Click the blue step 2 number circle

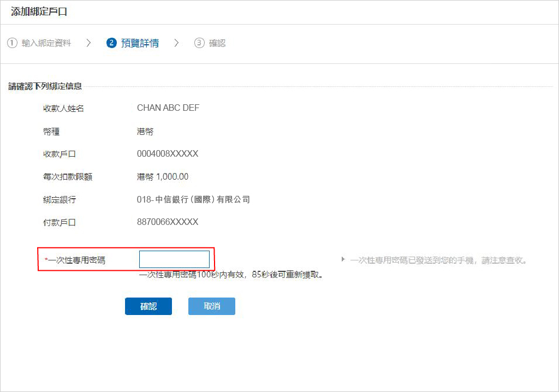point(111,43)
